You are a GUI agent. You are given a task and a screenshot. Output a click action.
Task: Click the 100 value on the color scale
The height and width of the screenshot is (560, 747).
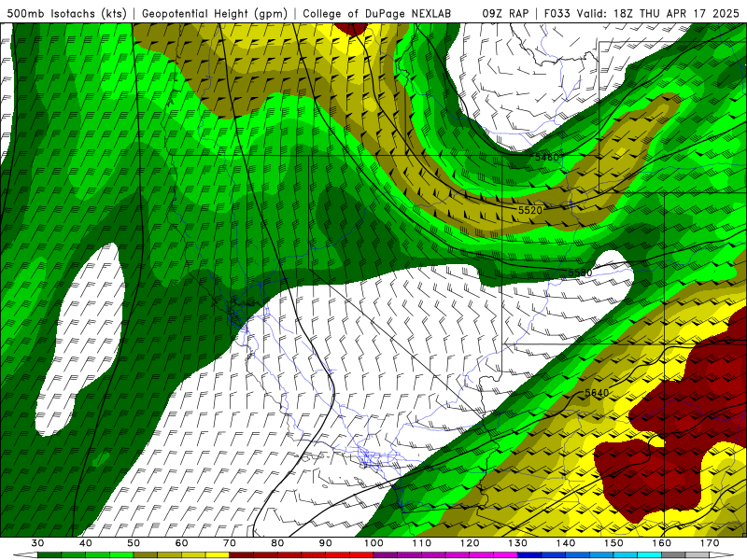[x=373, y=543]
